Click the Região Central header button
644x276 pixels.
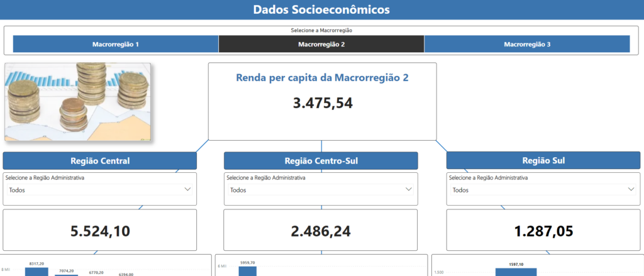tap(100, 160)
